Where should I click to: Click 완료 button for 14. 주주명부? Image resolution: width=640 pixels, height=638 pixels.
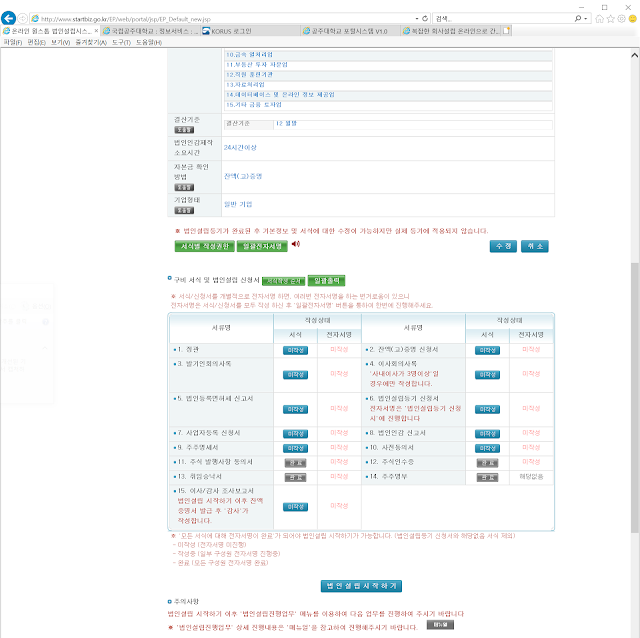pyautogui.click(x=487, y=477)
